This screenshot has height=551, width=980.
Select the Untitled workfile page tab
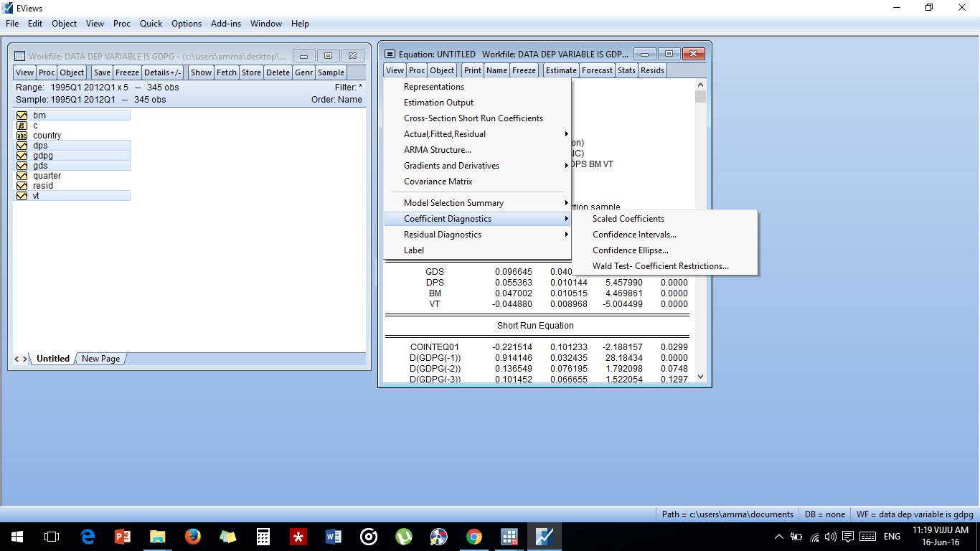tap(53, 359)
